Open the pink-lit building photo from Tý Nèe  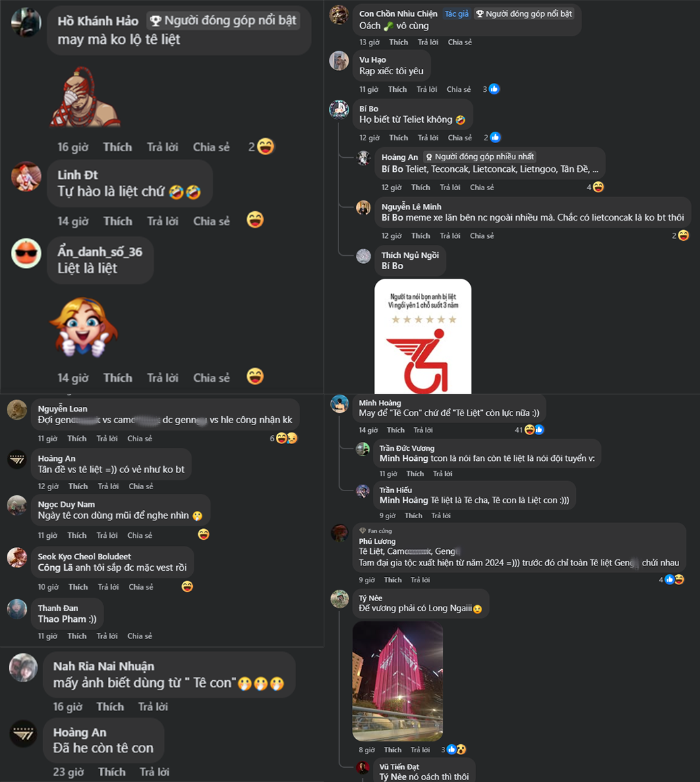[397, 681]
